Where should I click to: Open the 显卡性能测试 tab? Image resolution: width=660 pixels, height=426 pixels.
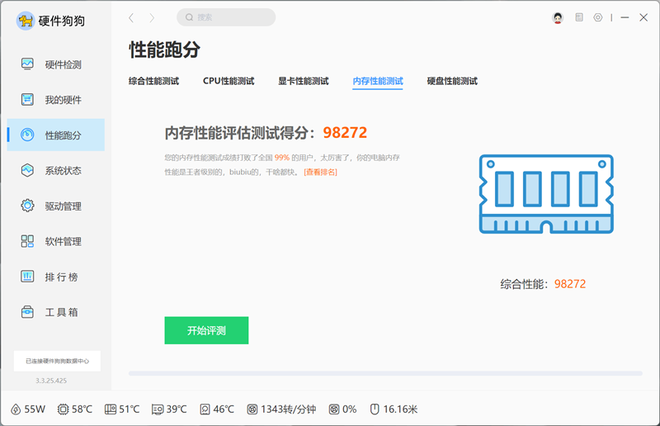[303, 81]
